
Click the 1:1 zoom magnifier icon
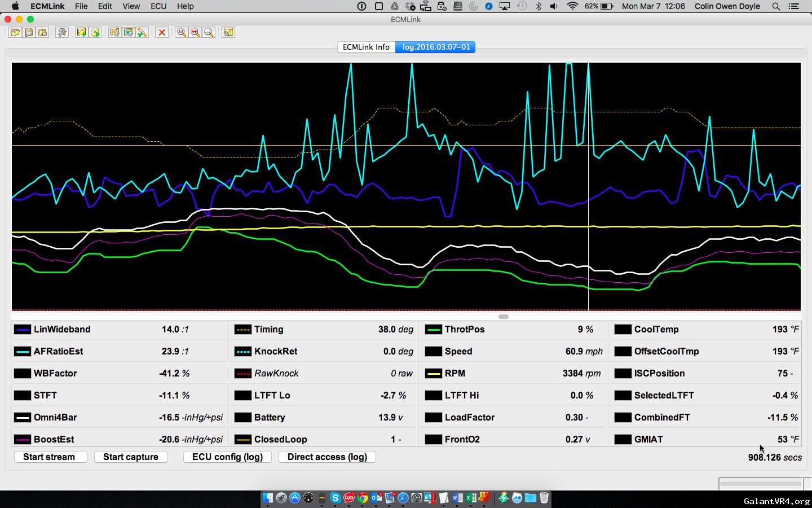click(181, 33)
